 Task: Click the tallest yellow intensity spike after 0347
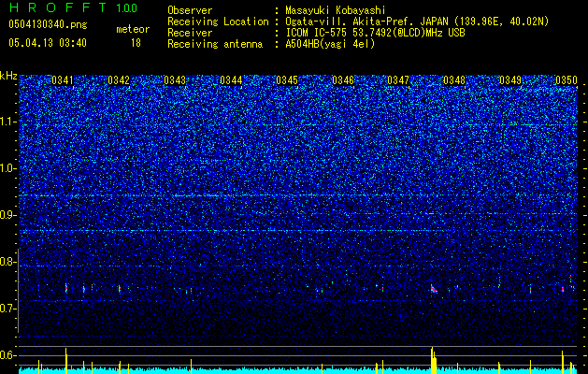click(x=432, y=361)
